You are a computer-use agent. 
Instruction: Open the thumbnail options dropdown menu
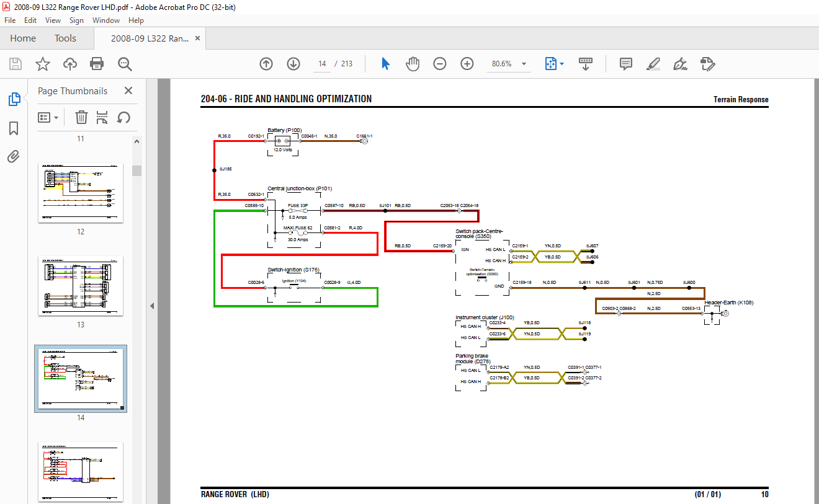coord(48,117)
